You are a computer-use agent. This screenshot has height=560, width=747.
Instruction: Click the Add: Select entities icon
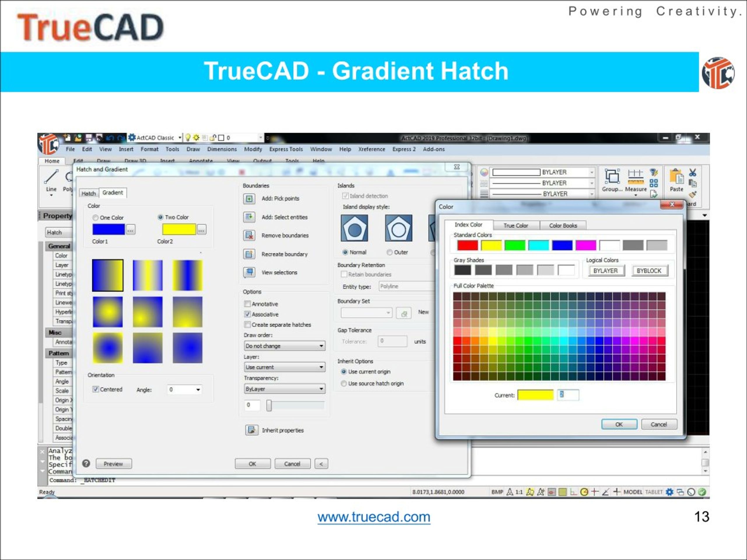pos(249,217)
